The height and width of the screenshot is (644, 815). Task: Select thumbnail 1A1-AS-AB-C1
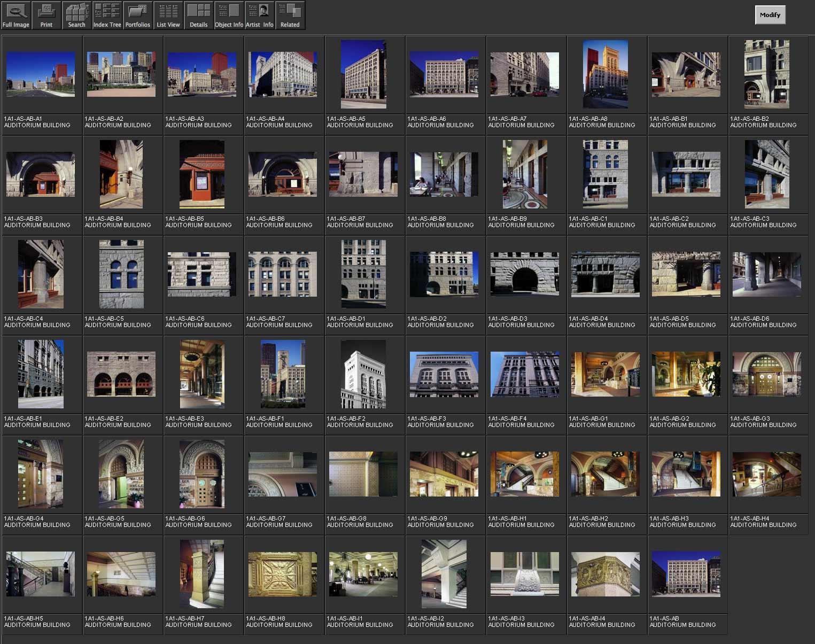coord(606,174)
